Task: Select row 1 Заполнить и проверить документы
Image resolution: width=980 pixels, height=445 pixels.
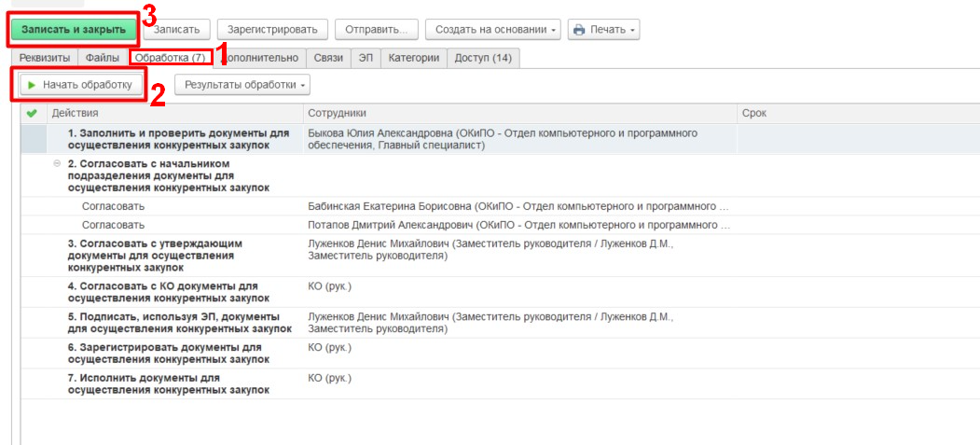Action: [177, 139]
